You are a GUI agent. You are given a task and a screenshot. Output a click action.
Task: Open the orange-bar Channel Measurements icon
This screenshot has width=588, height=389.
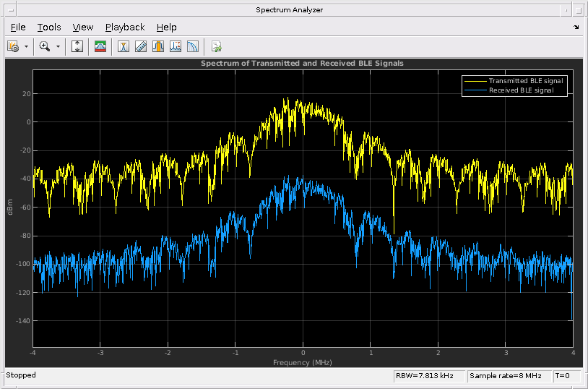158,46
